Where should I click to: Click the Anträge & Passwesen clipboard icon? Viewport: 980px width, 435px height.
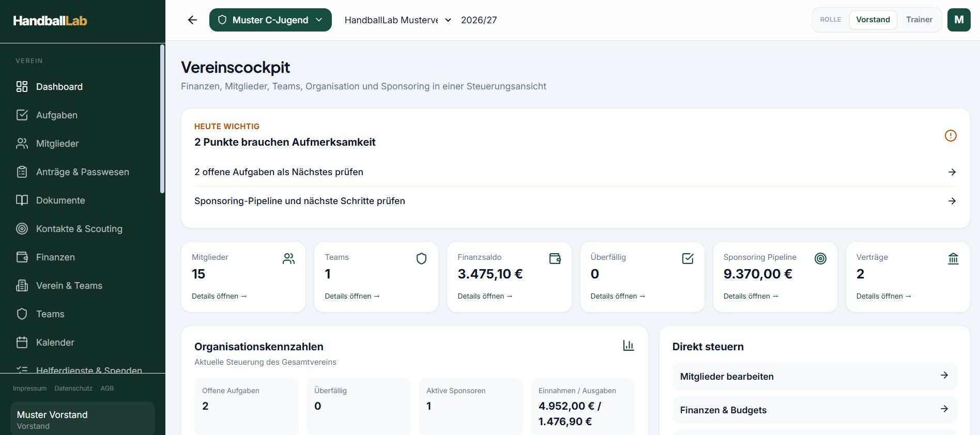(22, 172)
